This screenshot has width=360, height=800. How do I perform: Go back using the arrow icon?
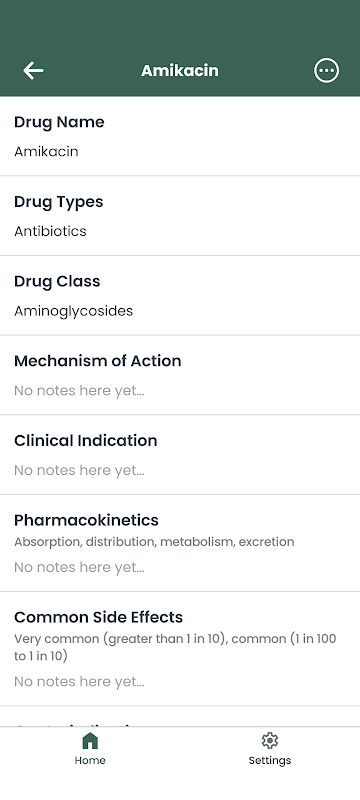point(33,70)
